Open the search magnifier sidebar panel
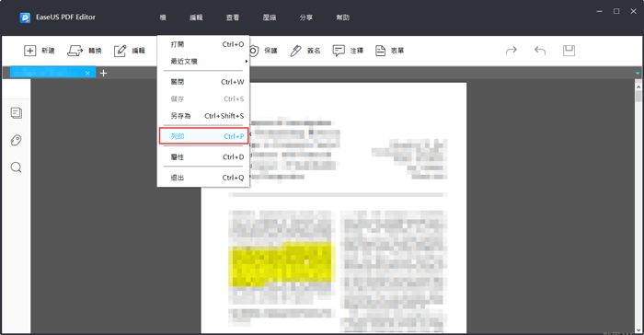Screen dimensions: 644x335 (16, 167)
